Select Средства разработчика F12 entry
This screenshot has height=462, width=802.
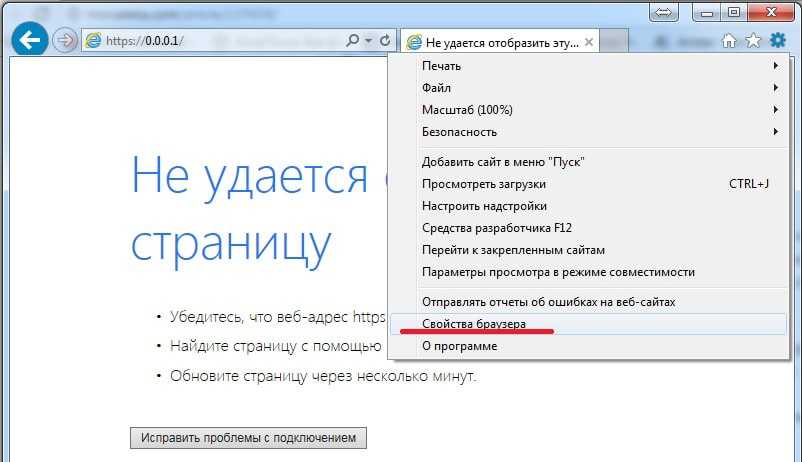(x=496, y=228)
